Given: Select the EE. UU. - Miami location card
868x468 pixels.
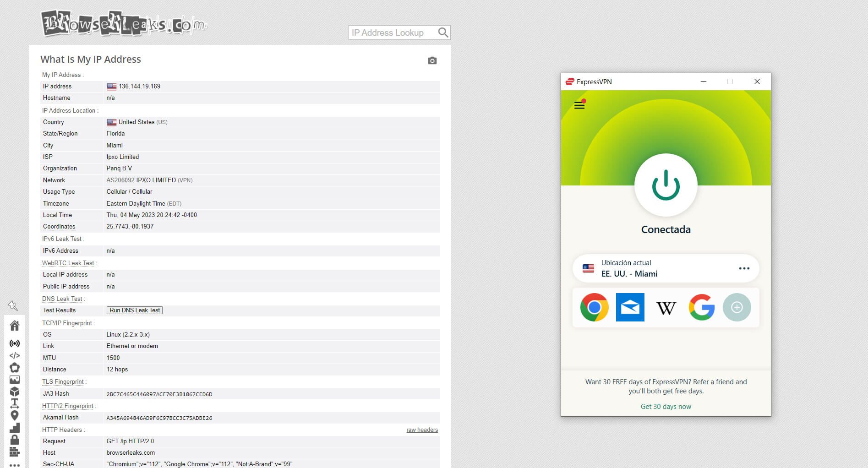Looking at the screenshot, I should (666, 268).
